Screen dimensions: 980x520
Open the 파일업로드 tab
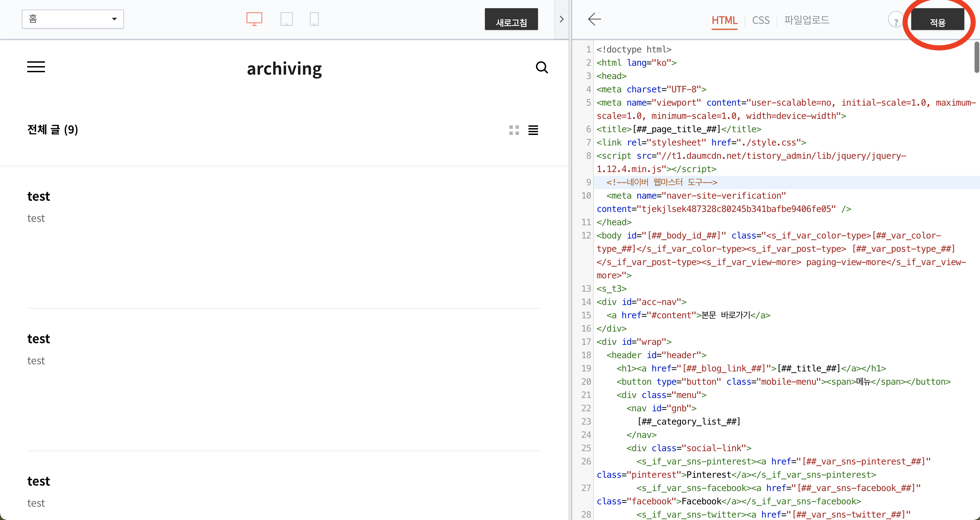807,20
